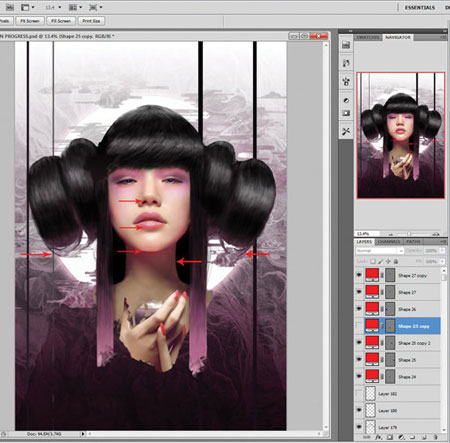The width and height of the screenshot is (450, 443).
Task: Toggle Lock position icon
Action: 388,261
